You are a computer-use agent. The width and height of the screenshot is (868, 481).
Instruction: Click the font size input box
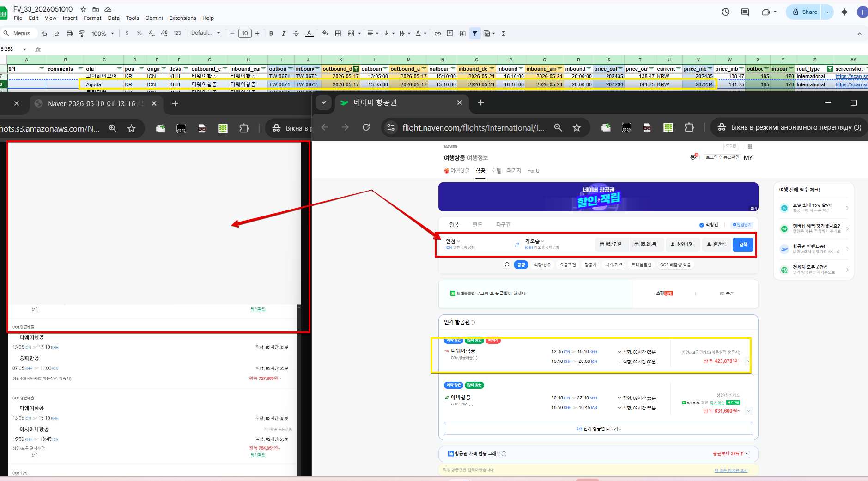coord(245,33)
